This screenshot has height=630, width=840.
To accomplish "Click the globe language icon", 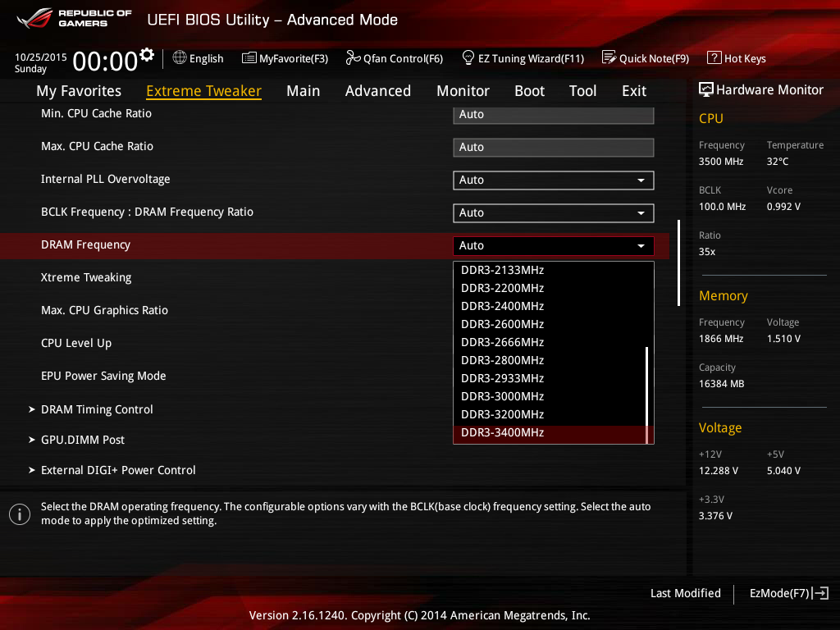I will (x=180, y=58).
